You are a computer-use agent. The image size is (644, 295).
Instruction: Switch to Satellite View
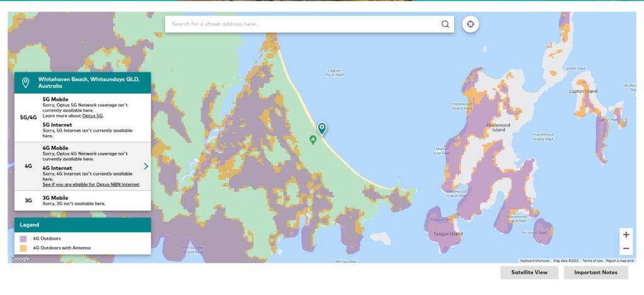pos(529,272)
